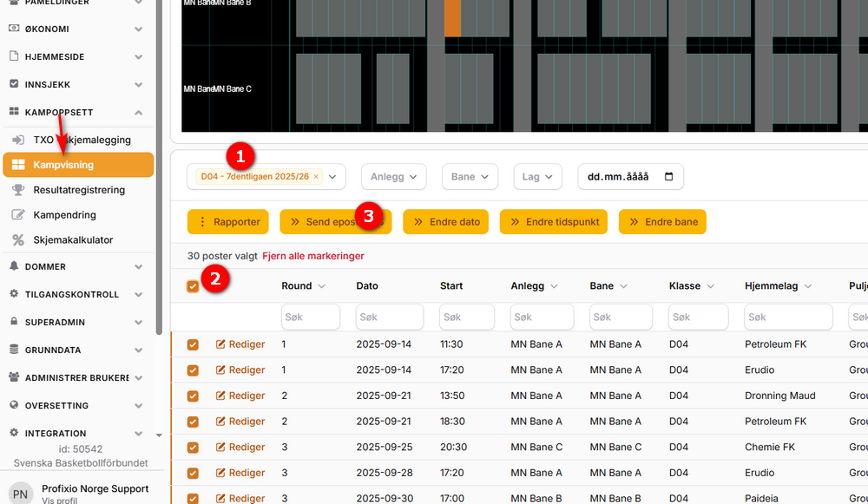Click the Oversetting globe icon
The width and height of the screenshot is (868, 504).
tap(15, 405)
